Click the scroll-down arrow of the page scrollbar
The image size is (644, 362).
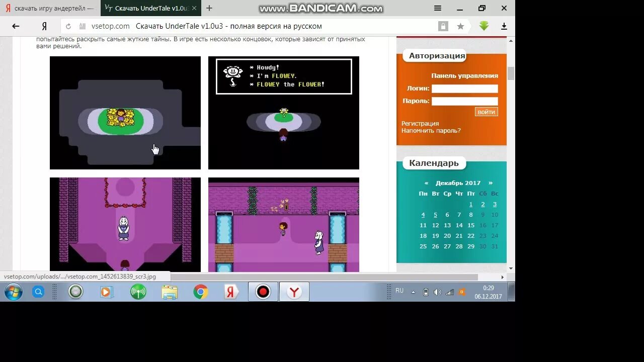point(511,268)
